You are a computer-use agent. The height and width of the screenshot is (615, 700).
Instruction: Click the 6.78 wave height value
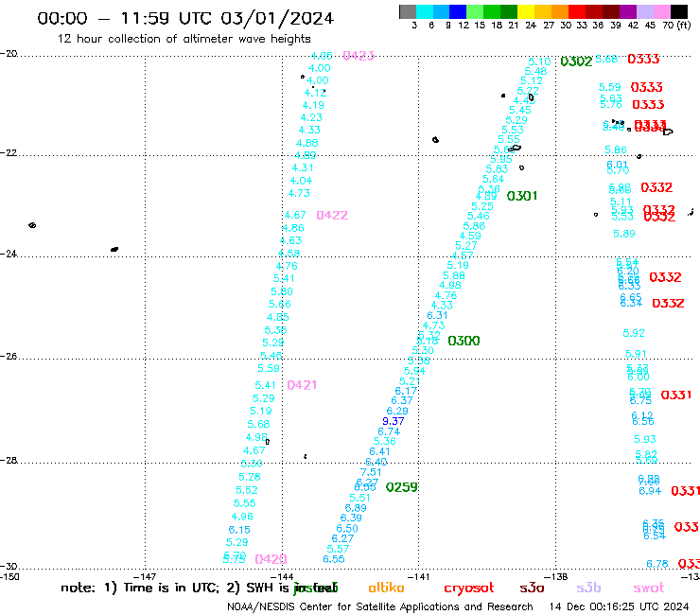pyautogui.click(x=657, y=564)
